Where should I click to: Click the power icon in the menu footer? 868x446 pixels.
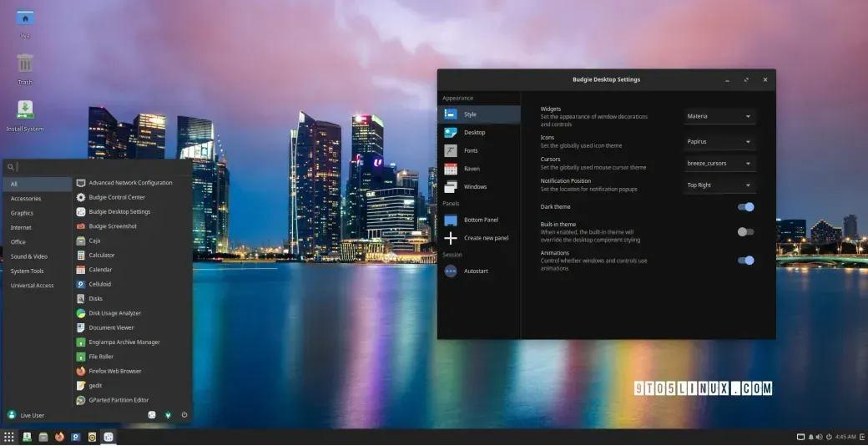tap(184, 414)
